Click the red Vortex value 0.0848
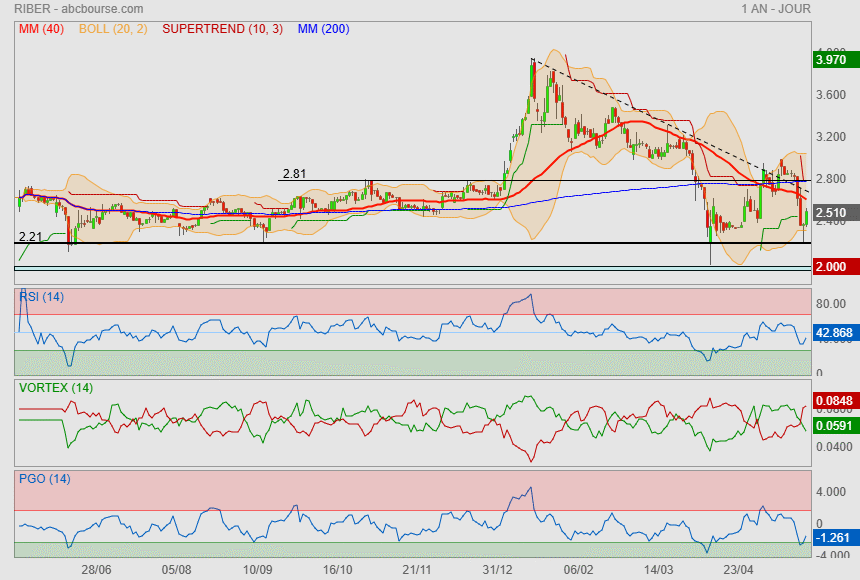 tap(835, 402)
